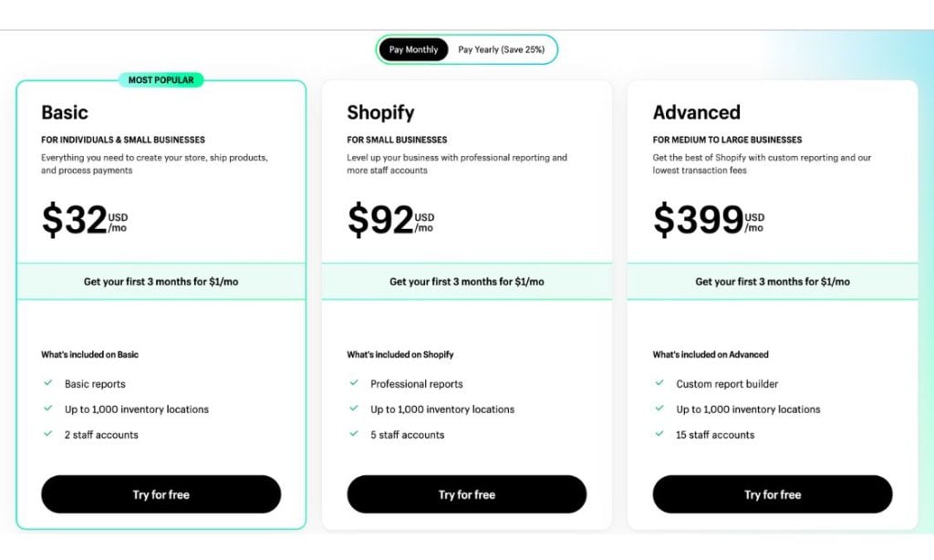Click checkmark by Shopify plan's inventory locations
Screen dimensions: 934x560
pos(353,410)
